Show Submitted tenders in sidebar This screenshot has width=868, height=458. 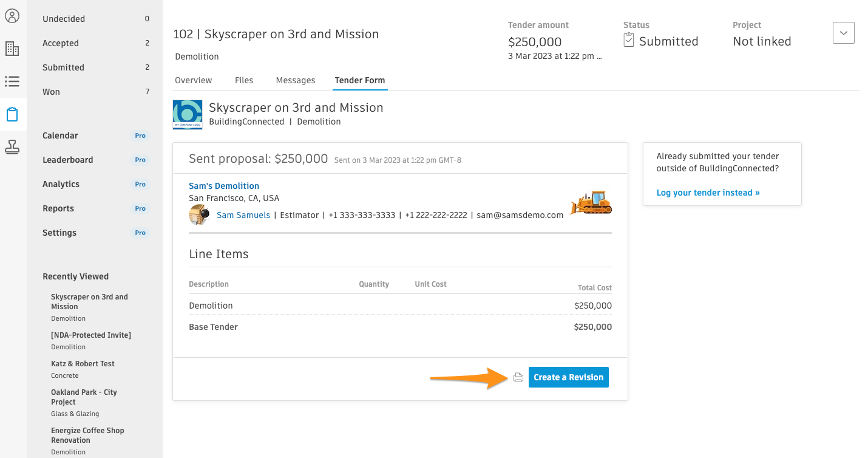click(96, 67)
